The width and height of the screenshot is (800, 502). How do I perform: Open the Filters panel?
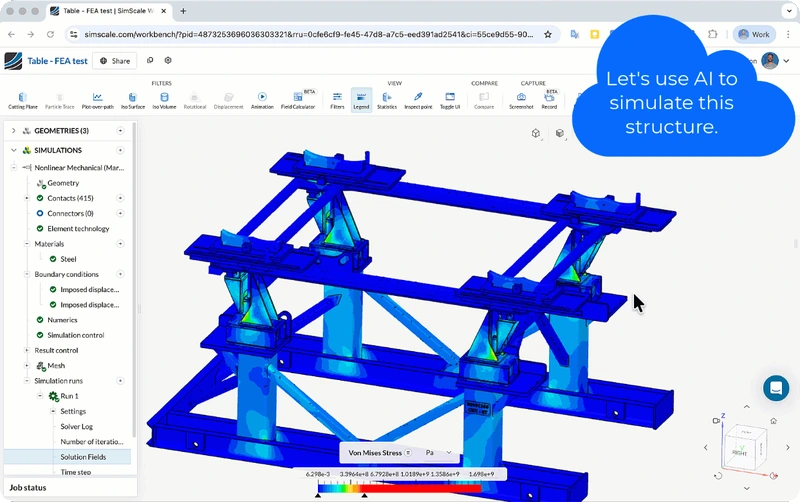[337, 100]
